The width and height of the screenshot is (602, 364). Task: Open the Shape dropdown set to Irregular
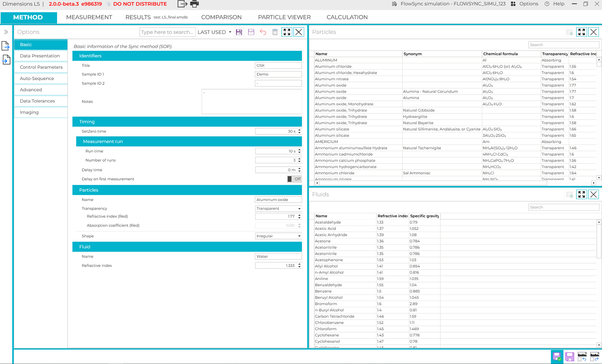pyautogui.click(x=278, y=236)
